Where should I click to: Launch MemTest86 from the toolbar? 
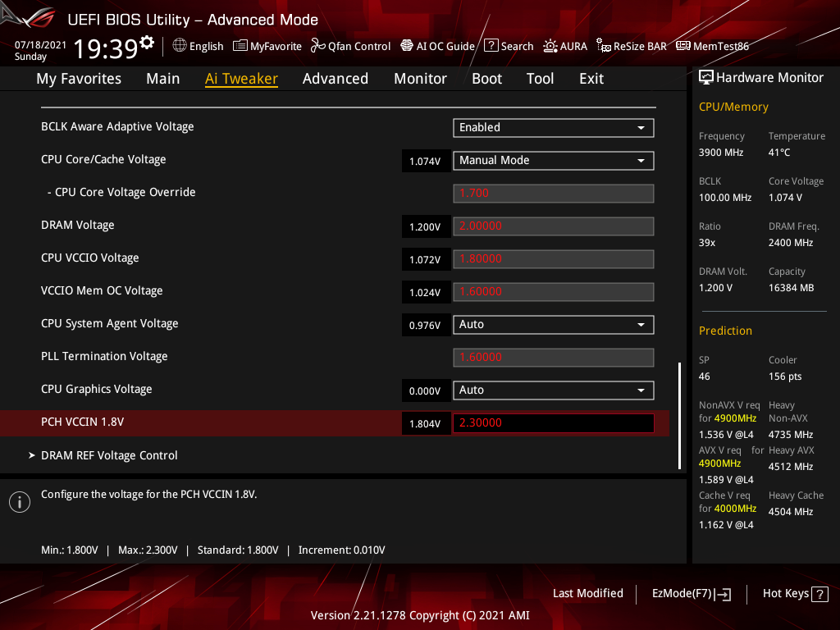[712, 46]
